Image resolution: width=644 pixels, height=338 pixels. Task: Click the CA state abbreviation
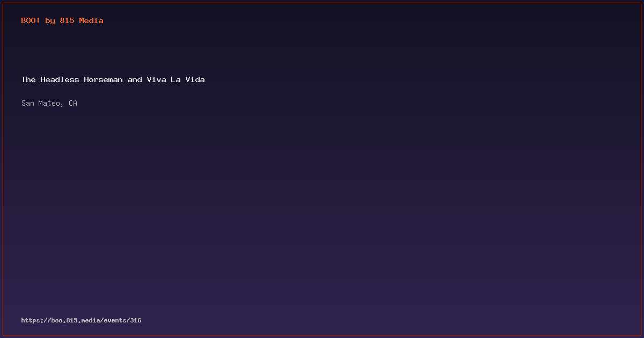tap(73, 103)
